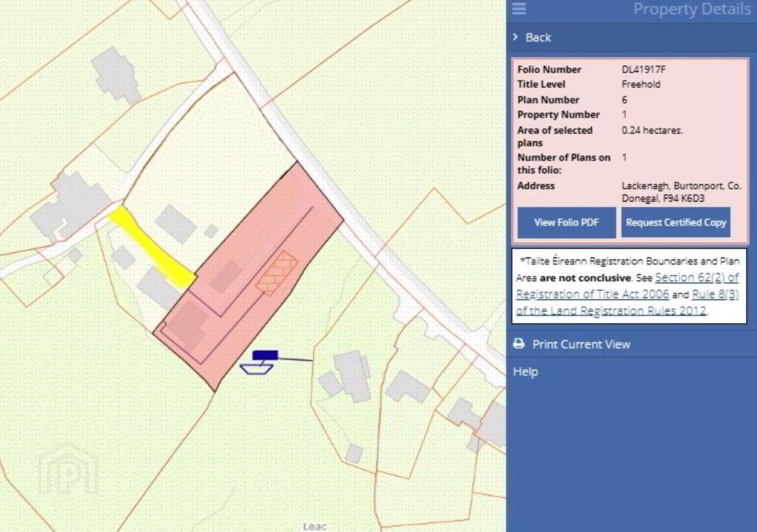Click the folio number DL41917F value
The height and width of the screenshot is (532, 757).
pyautogui.click(x=643, y=69)
